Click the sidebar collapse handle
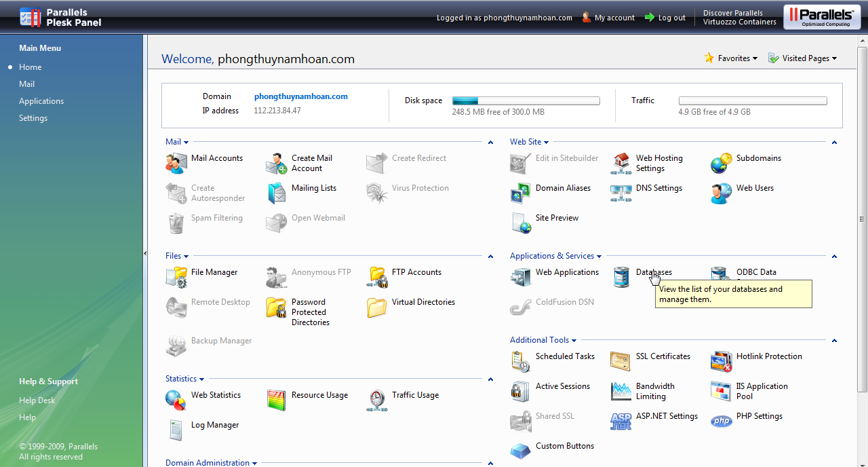This screenshot has height=467, width=868. click(145, 253)
